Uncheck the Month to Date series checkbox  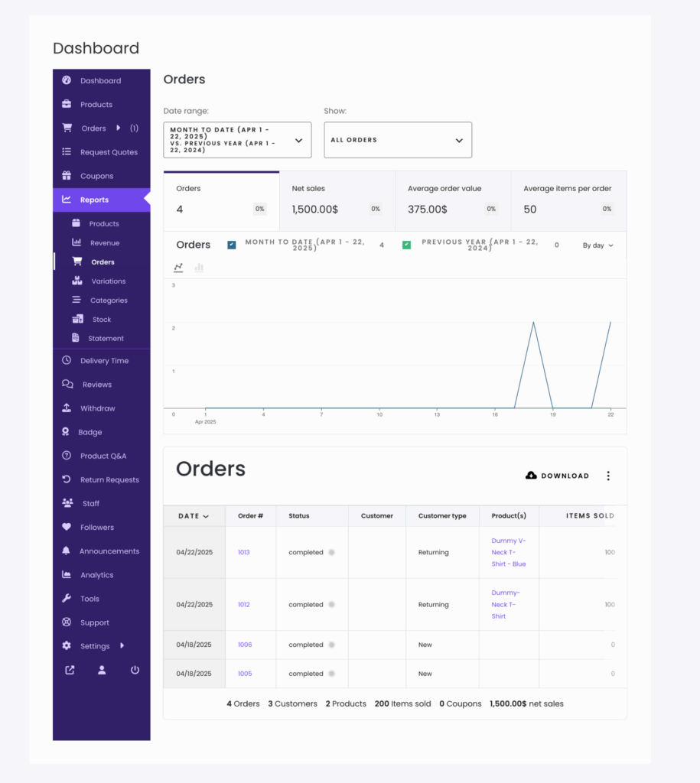(231, 244)
